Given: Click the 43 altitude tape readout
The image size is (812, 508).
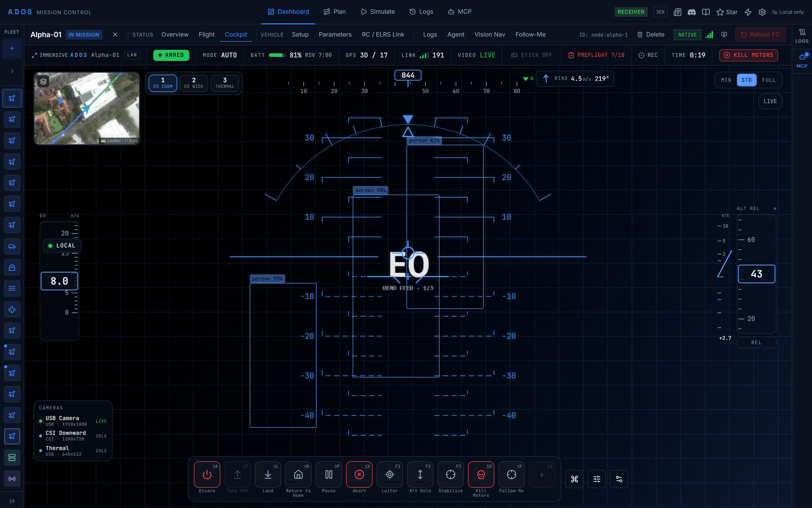Looking at the screenshot, I should click(x=756, y=274).
